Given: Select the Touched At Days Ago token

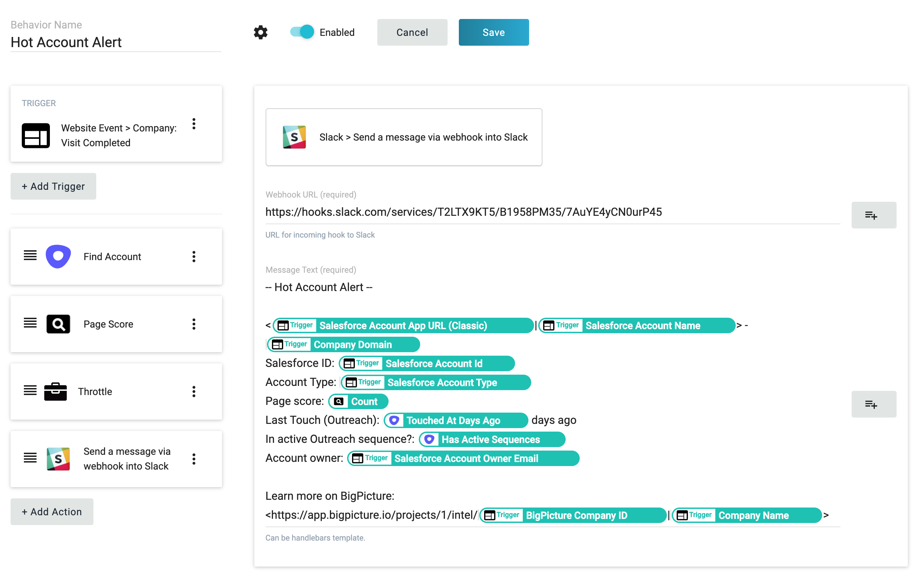Looking at the screenshot, I should (456, 421).
